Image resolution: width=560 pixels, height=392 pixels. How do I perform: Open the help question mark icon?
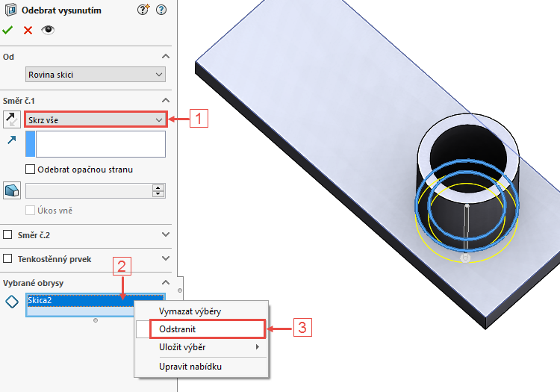(161, 10)
